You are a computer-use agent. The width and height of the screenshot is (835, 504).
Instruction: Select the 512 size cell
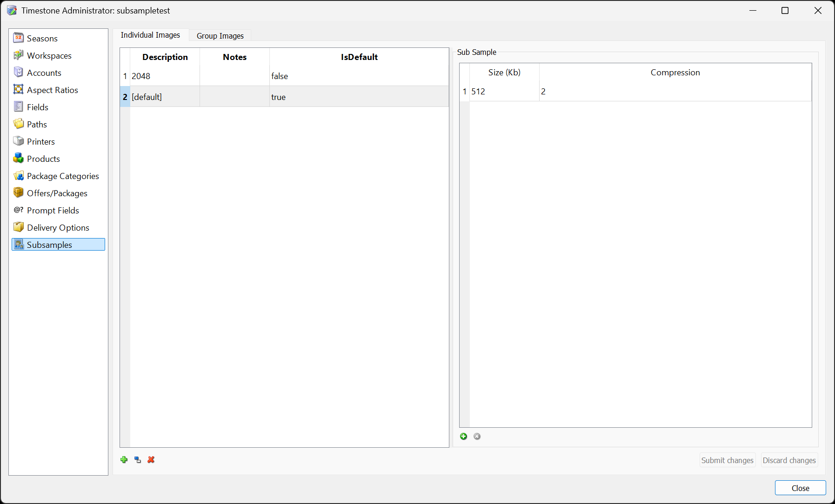point(504,92)
